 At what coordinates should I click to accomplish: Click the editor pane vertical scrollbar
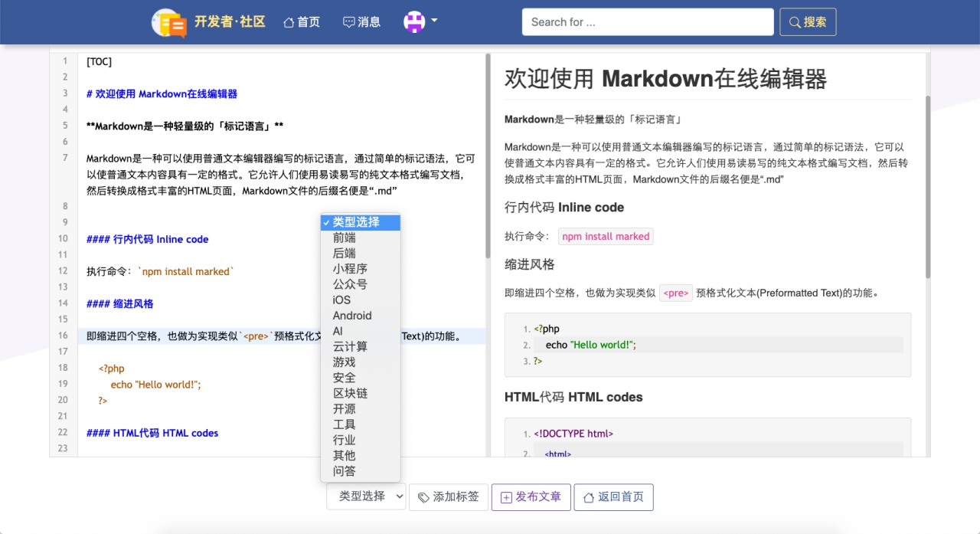(x=488, y=156)
